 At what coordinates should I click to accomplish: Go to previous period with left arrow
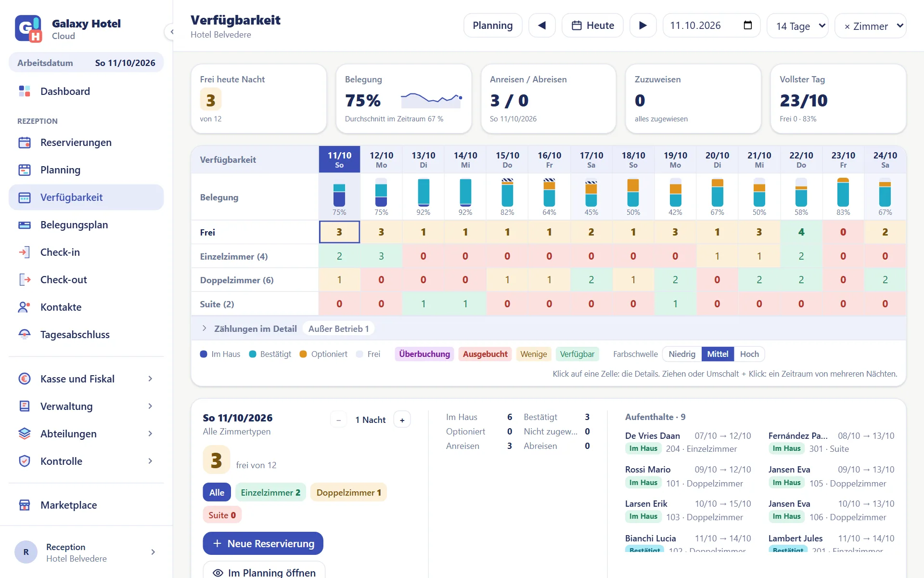pos(542,26)
